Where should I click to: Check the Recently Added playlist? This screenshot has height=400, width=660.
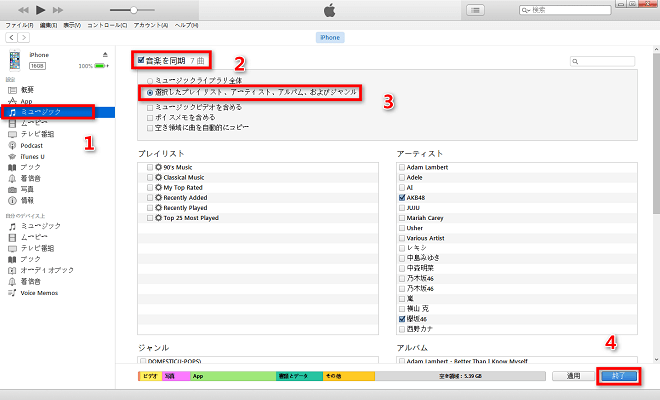[x=150, y=197]
